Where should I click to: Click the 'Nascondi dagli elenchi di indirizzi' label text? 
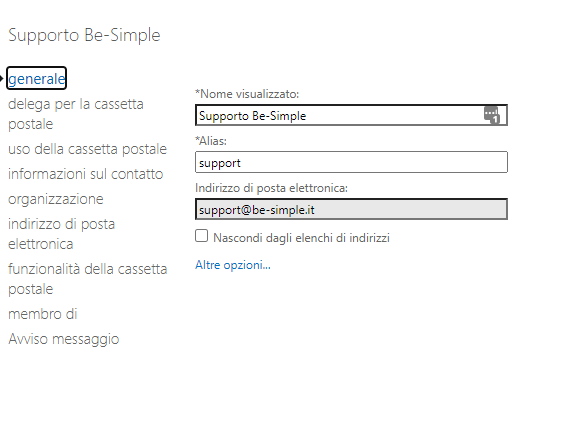coord(301,238)
